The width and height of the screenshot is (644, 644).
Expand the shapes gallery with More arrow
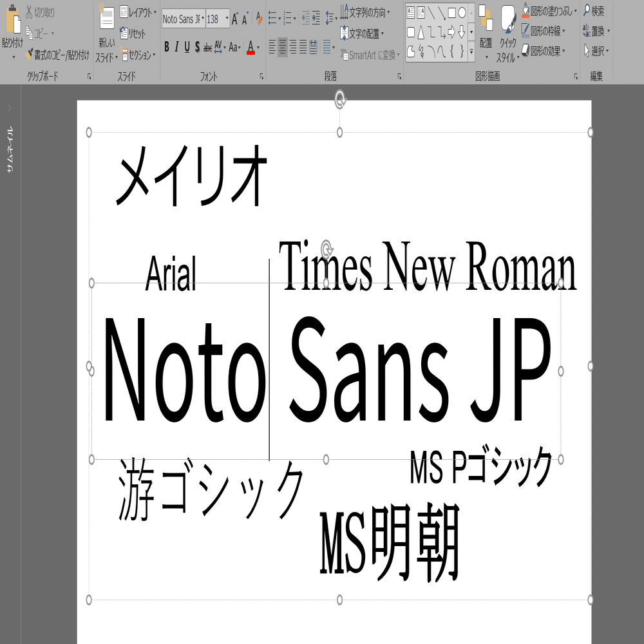click(471, 52)
